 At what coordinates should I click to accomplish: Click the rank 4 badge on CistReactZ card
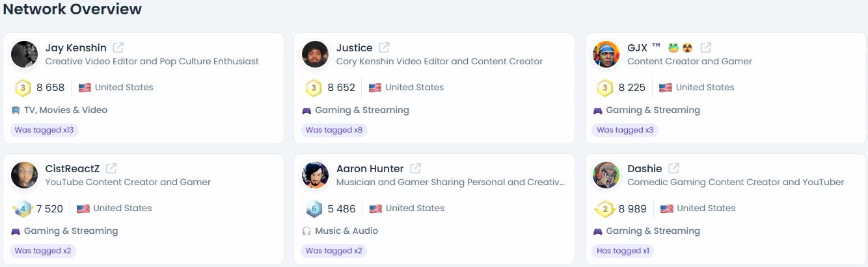(x=22, y=209)
